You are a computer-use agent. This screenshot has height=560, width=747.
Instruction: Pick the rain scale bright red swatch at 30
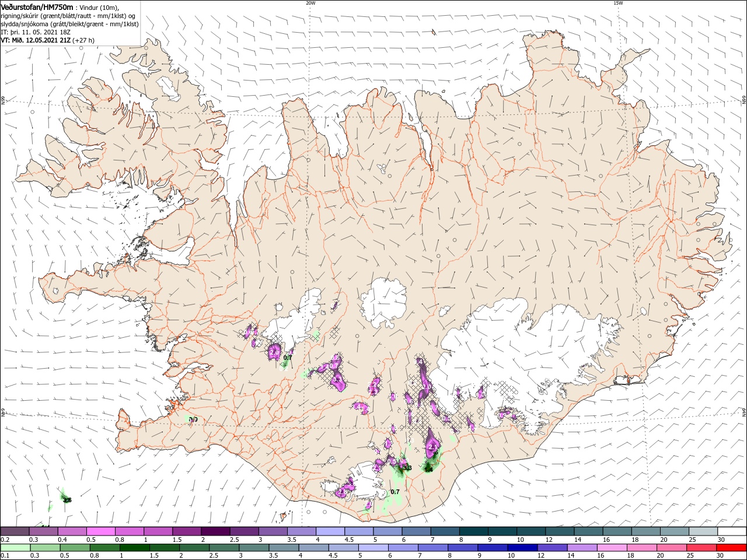(730, 548)
